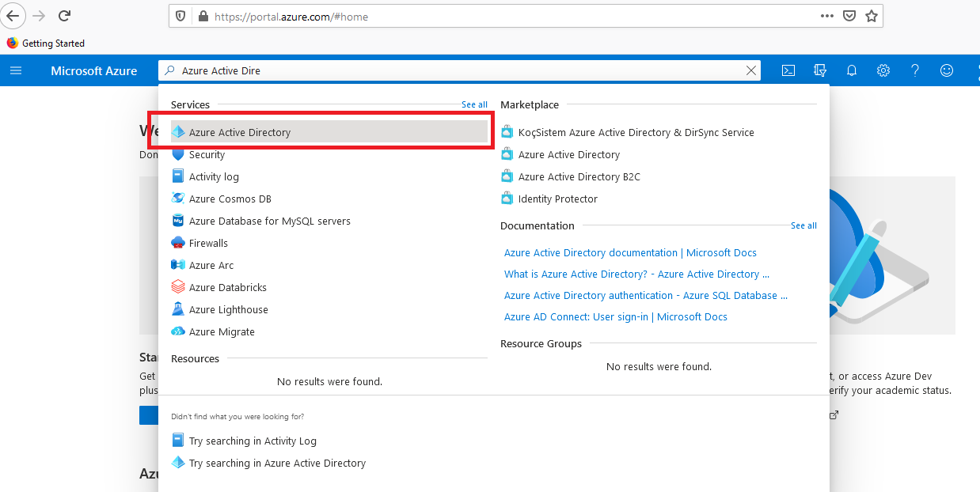Viewport: 980px width, 492px height.
Task: Click the Azure Lighthouse icon
Action: coord(178,309)
